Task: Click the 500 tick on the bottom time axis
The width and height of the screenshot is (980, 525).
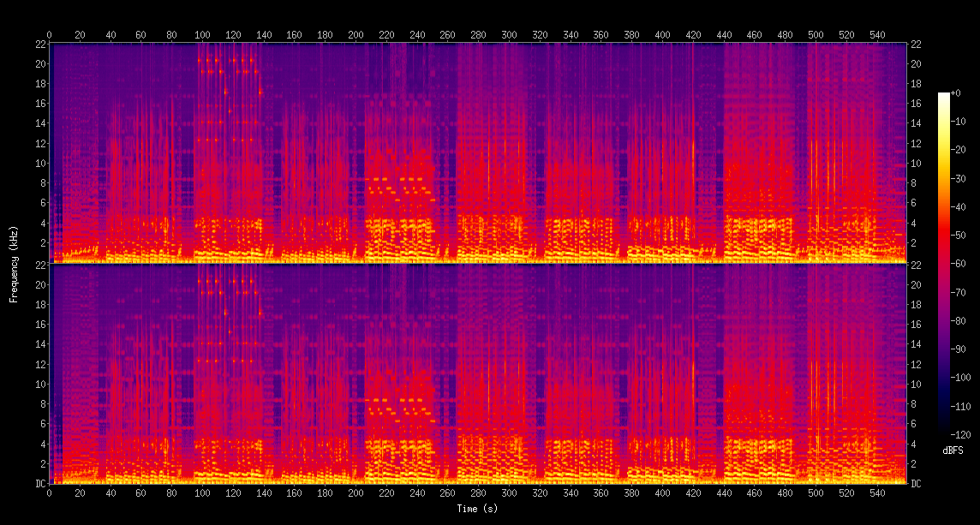Action: pyautogui.click(x=816, y=492)
